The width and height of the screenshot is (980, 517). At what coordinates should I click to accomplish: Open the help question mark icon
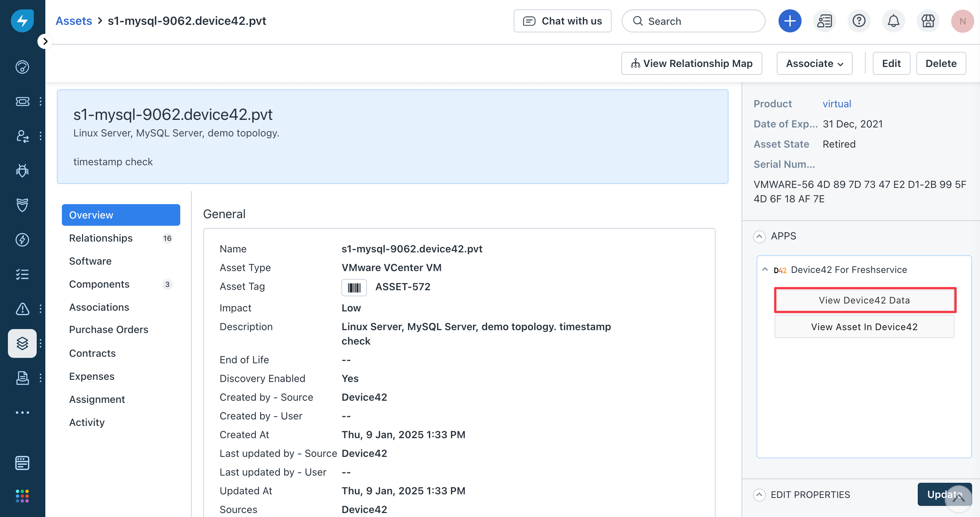coord(859,21)
